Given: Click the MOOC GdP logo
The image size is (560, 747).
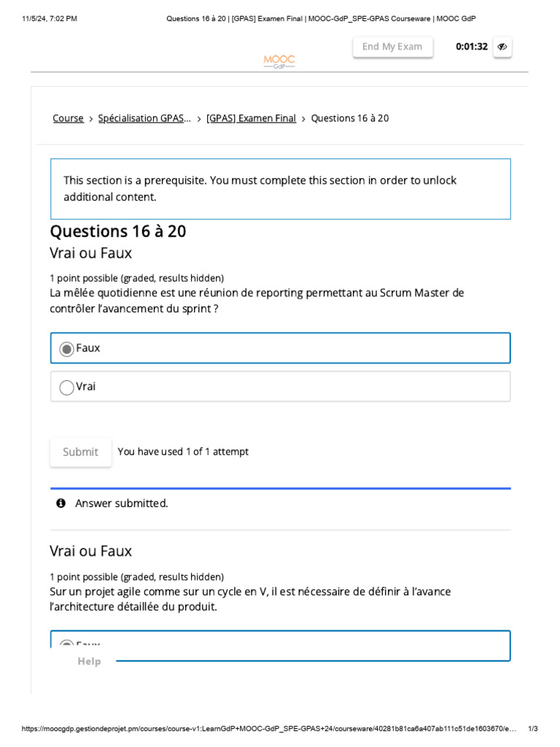Looking at the screenshot, I should (279, 61).
